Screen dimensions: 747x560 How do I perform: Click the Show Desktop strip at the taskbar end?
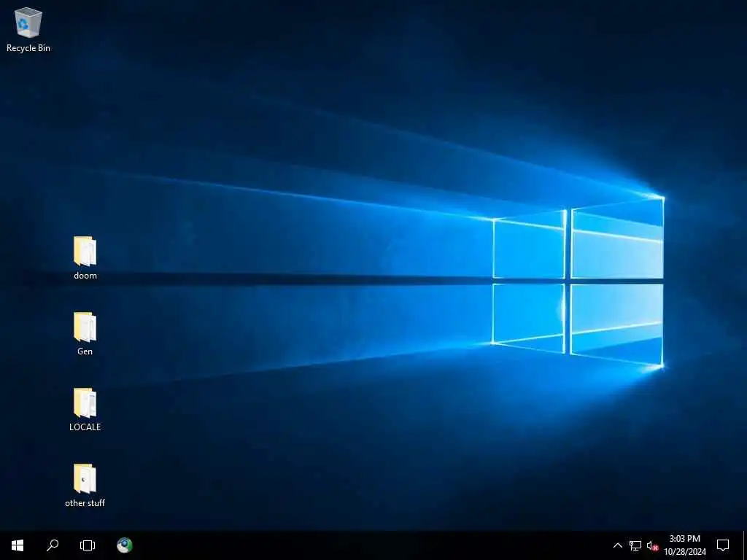pyautogui.click(x=745, y=545)
